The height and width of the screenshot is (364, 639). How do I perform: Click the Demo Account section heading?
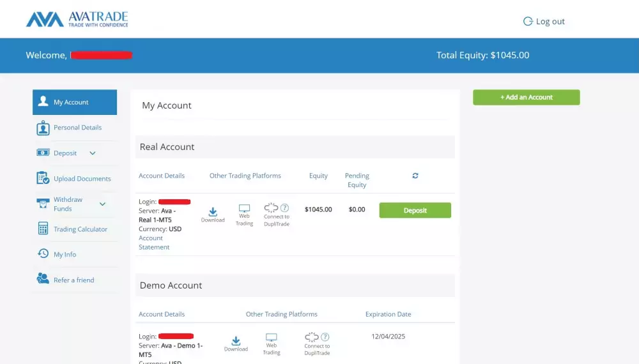[171, 285]
